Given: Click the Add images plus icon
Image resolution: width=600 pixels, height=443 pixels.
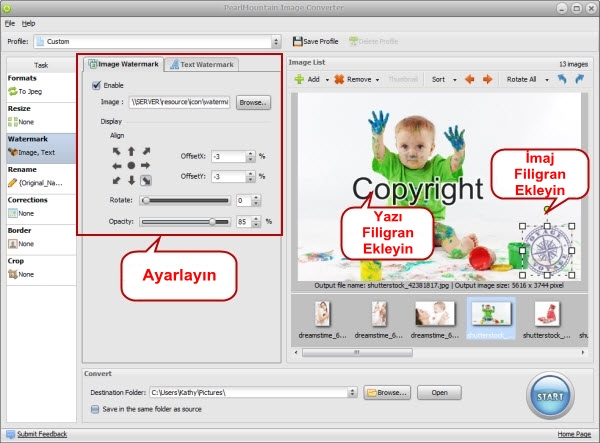Looking at the screenshot, I should coord(297,79).
